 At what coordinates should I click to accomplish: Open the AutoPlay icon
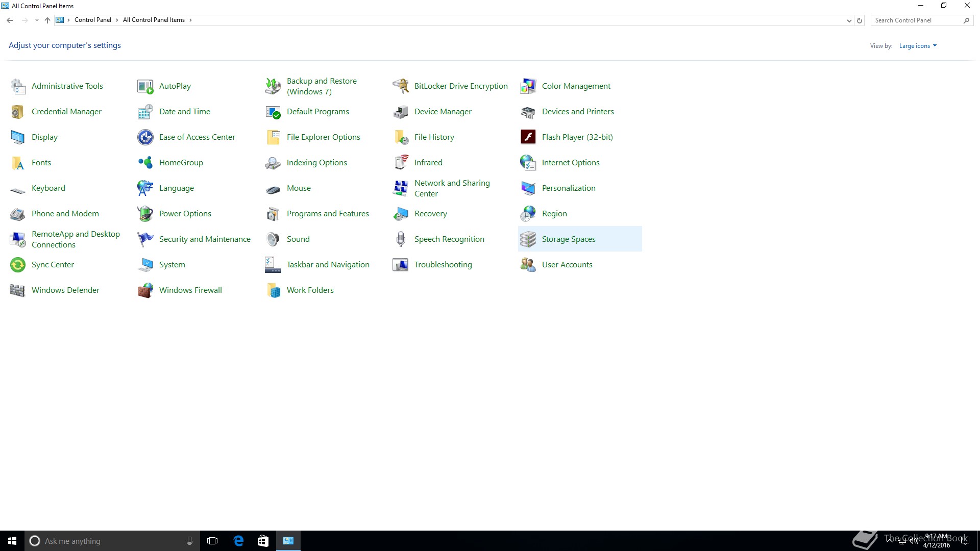[x=145, y=86]
